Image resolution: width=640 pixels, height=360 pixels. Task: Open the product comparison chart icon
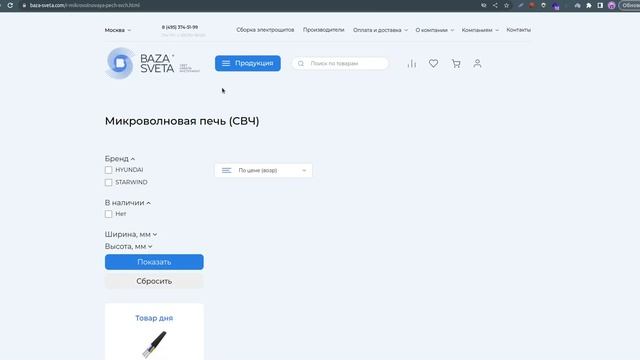click(x=412, y=64)
